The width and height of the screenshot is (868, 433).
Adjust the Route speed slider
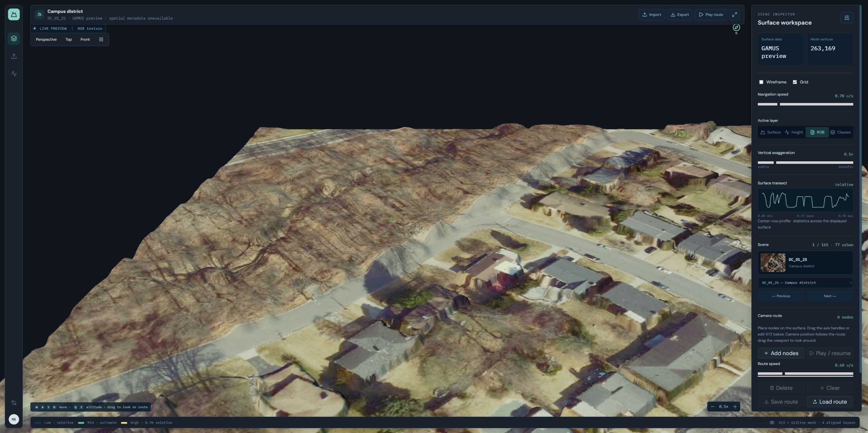coord(805,373)
